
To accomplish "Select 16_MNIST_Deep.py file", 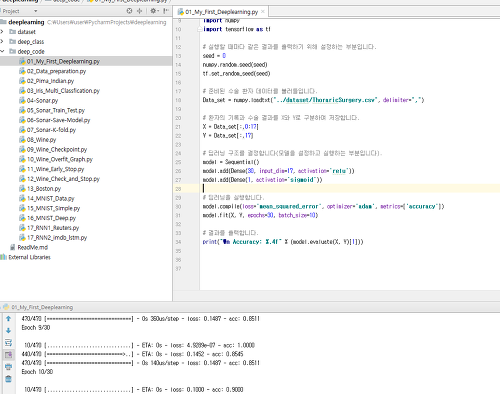I will pyautogui.click(x=48, y=218).
